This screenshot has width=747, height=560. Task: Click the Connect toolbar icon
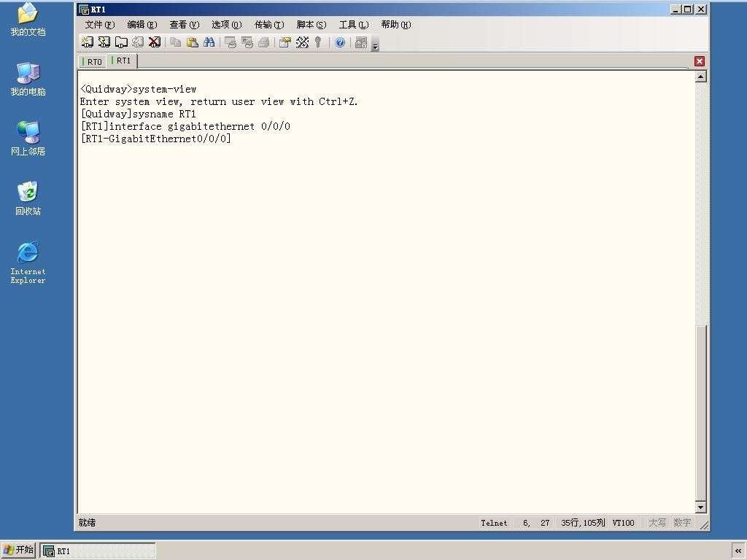pos(88,42)
